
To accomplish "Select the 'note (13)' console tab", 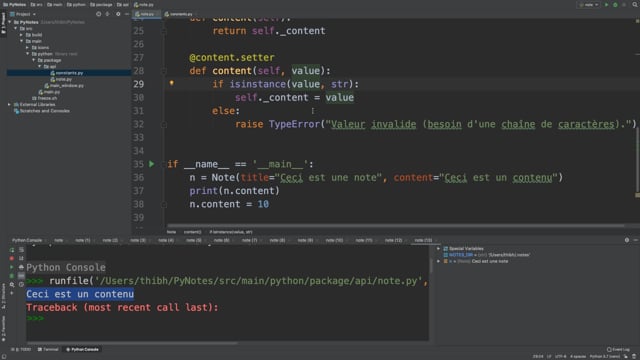I will pos(423,240).
